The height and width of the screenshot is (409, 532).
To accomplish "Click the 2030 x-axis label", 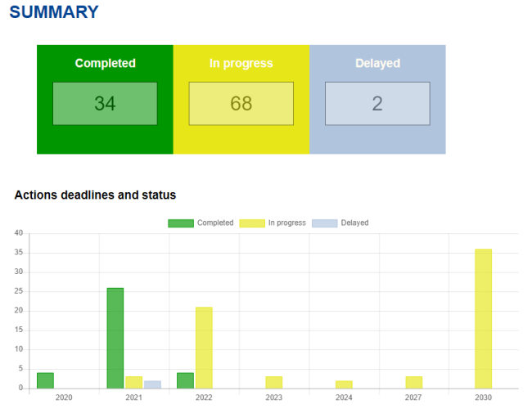I will click(483, 398).
